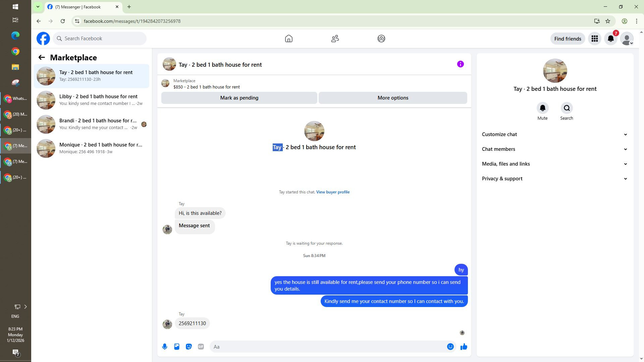
Task: Open Libby's house for rent conversation
Action: [92, 100]
